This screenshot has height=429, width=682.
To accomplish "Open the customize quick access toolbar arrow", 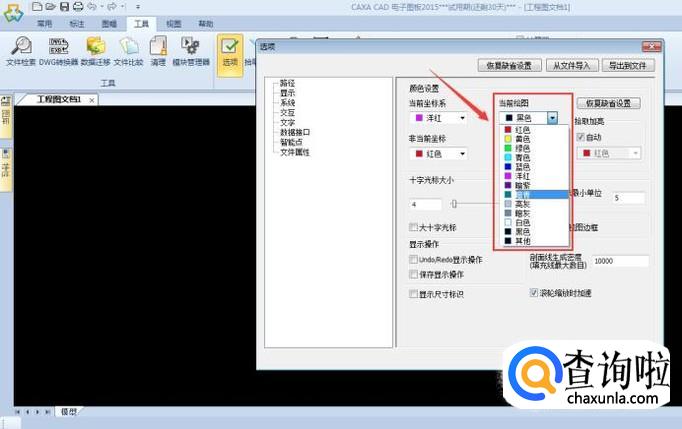I will point(138,7).
